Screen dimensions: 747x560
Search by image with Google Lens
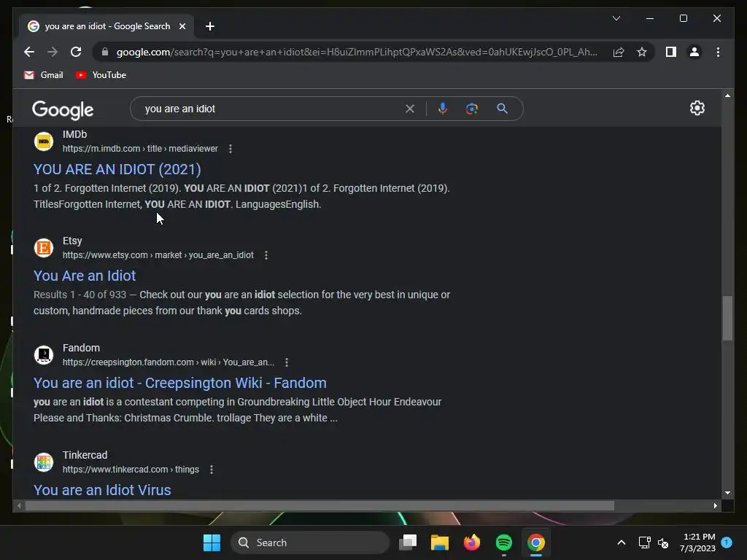click(x=472, y=109)
